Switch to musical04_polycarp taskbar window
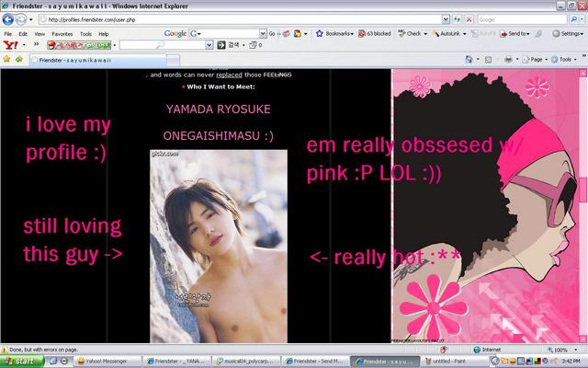Viewport: 588px width, 368px height. pyautogui.click(x=247, y=362)
